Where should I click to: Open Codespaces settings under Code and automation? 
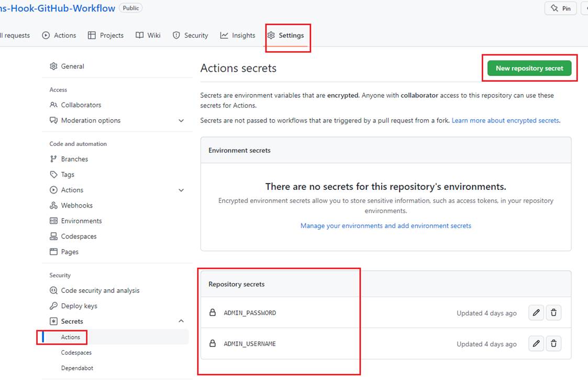79,236
